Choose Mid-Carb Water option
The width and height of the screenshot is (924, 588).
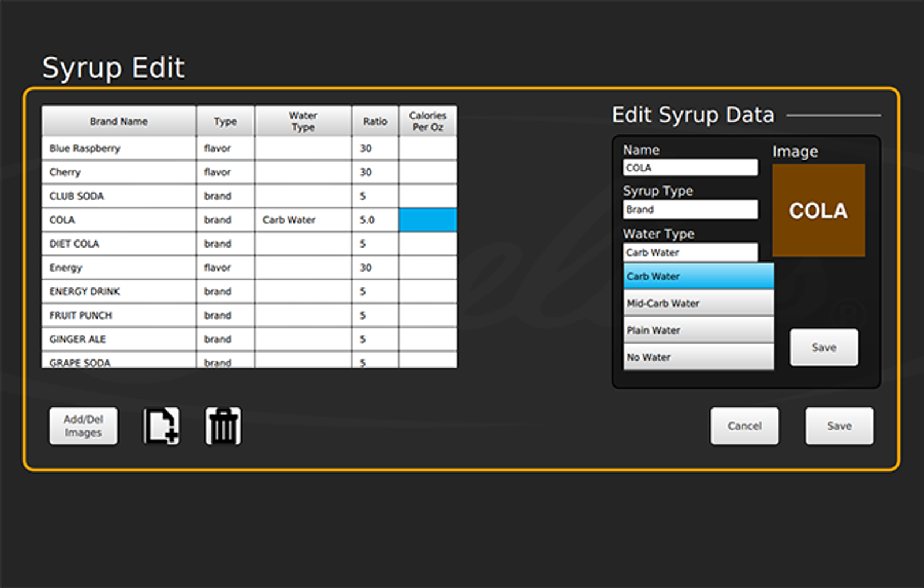coord(699,303)
